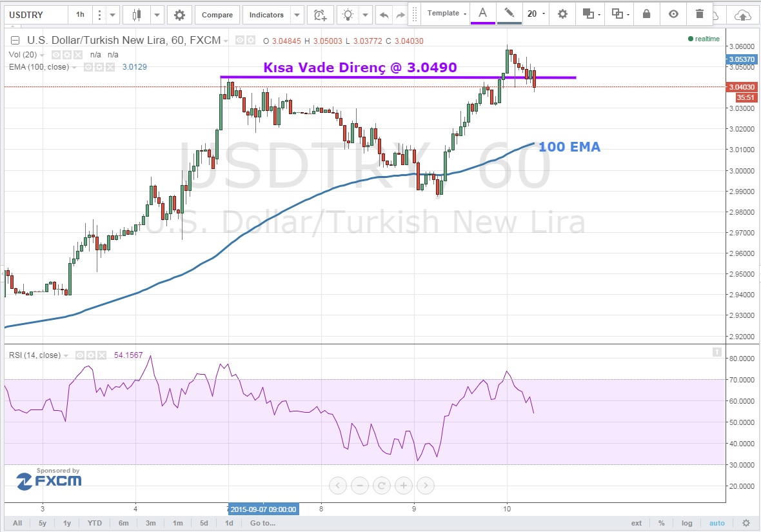This screenshot has height=532, width=761.
Task: Open the font size 20 dropdown
Action: (x=535, y=14)
